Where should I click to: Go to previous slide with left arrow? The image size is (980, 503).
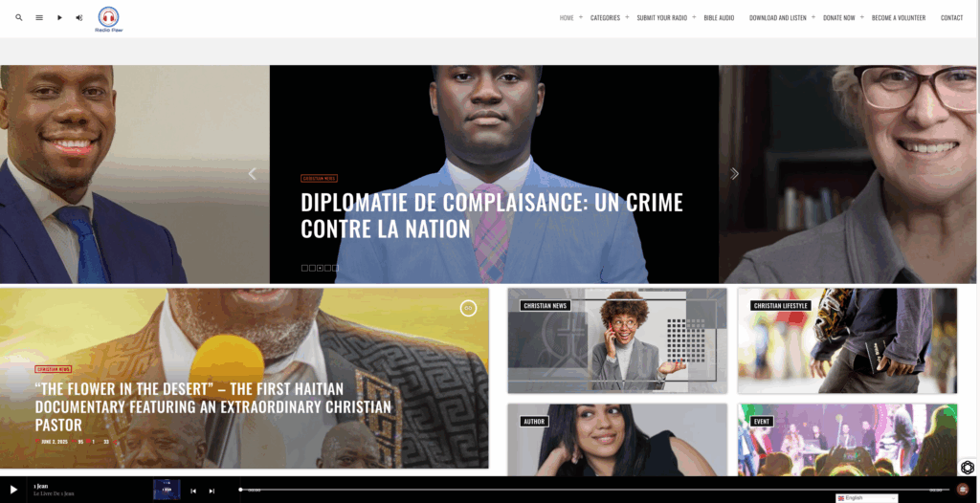253,174
